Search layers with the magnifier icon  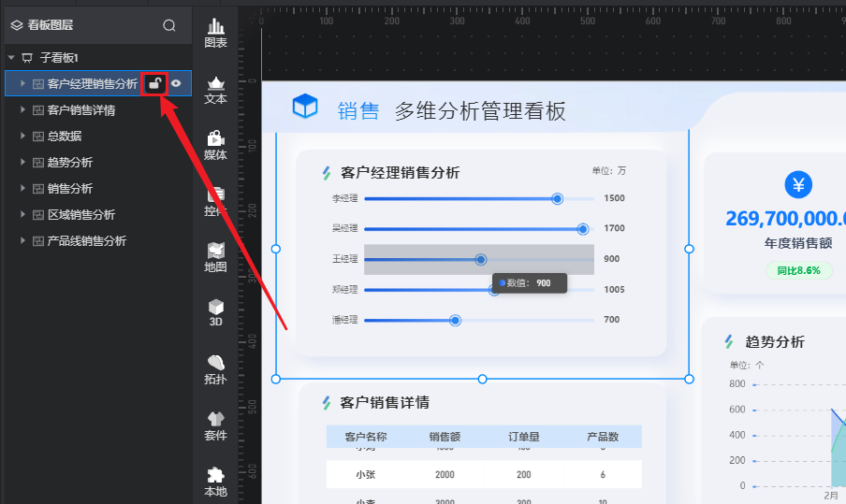[x=169, y=25]
